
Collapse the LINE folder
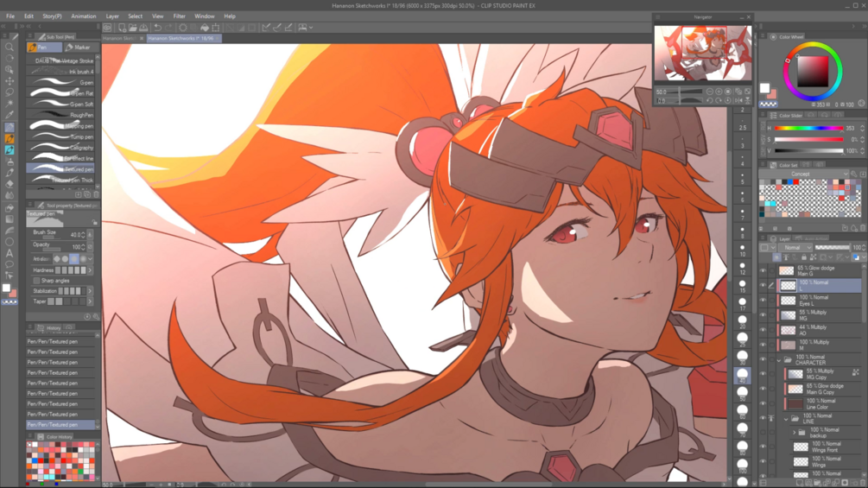click(786, 419)
